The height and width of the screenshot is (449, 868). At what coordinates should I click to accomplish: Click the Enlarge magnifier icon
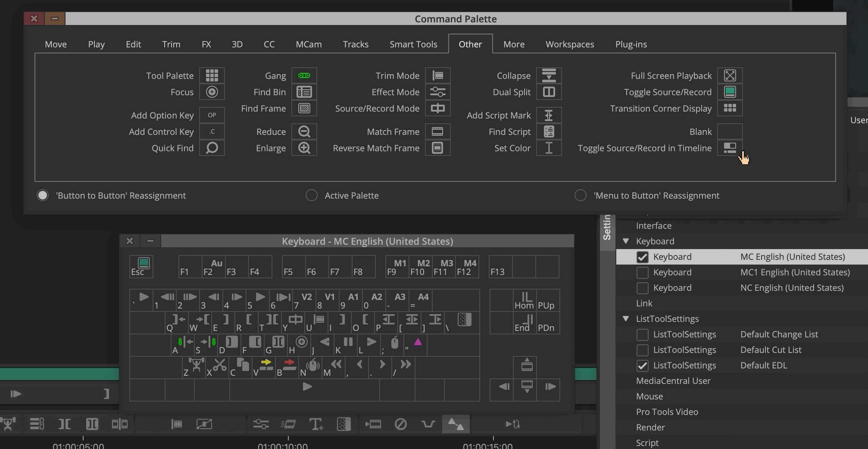(304, 148)
